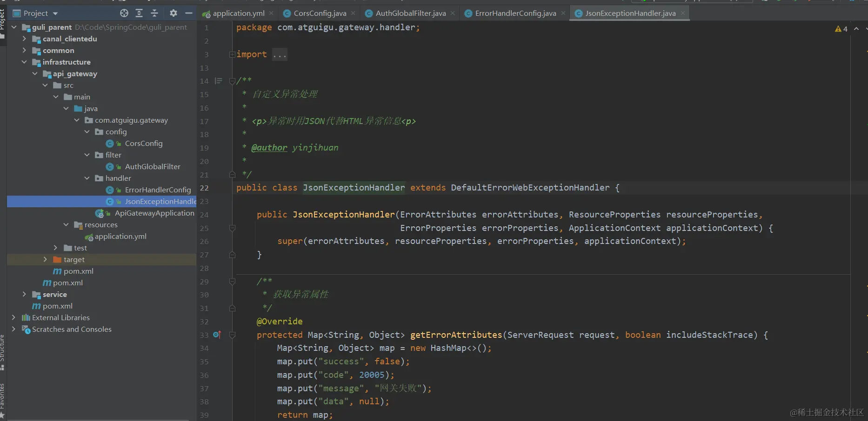The image size is (868, 421).
Task: Expand the target folder
Action: click(x=45, y=260)
